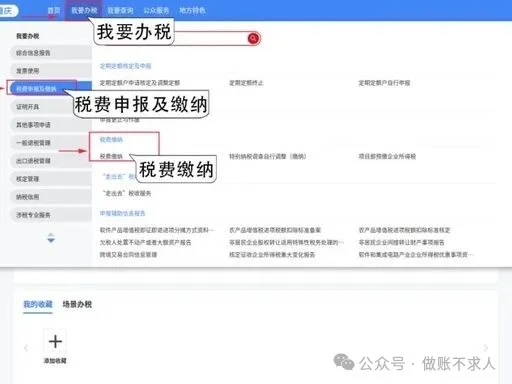Open the 定期定额户自行申报 link
This screenshot has width=512, height=384.
(x=384, y=83)
